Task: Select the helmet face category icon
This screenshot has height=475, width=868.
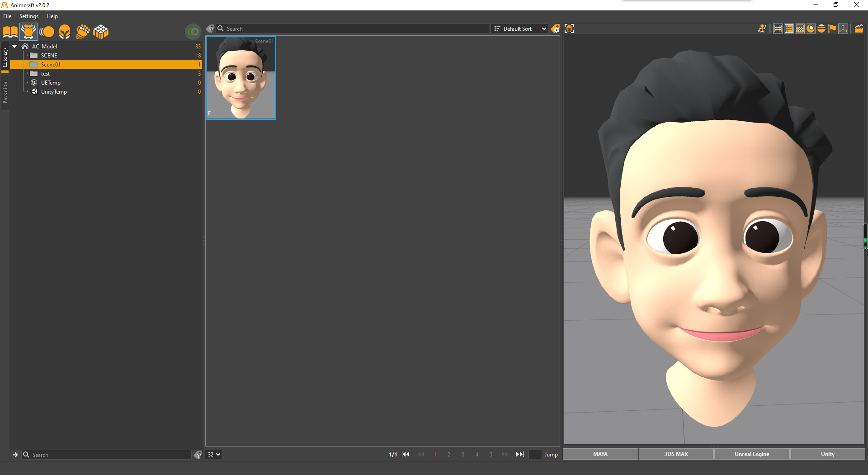Action: [x=65, y=32]
